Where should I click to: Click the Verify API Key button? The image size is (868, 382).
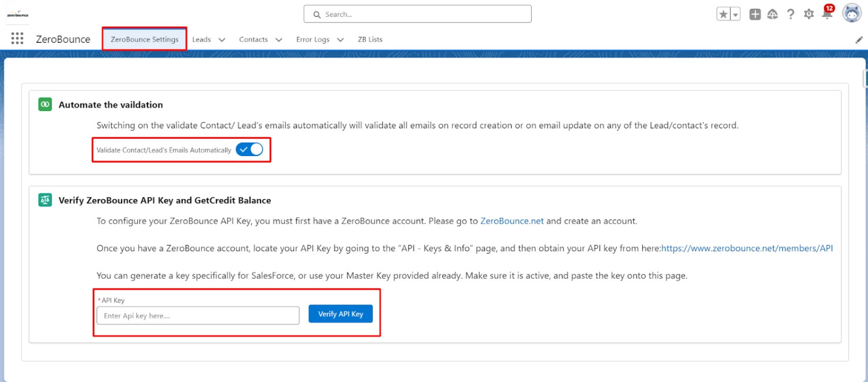[x=340, y=313]
